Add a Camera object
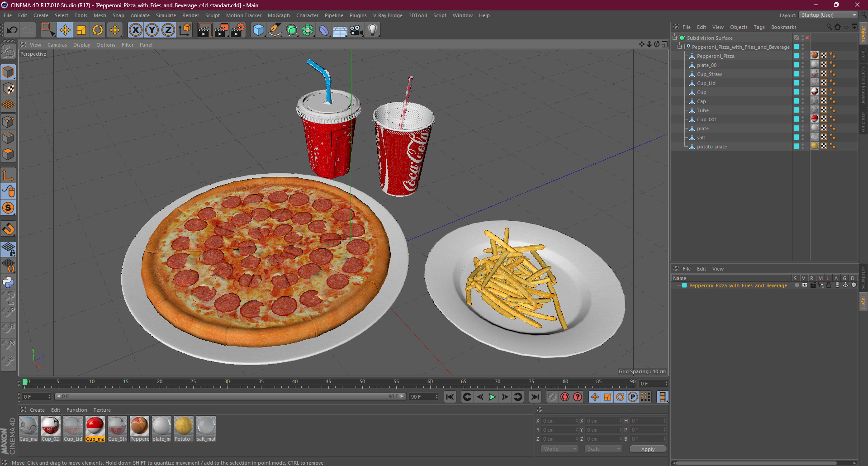 (356, 30)
